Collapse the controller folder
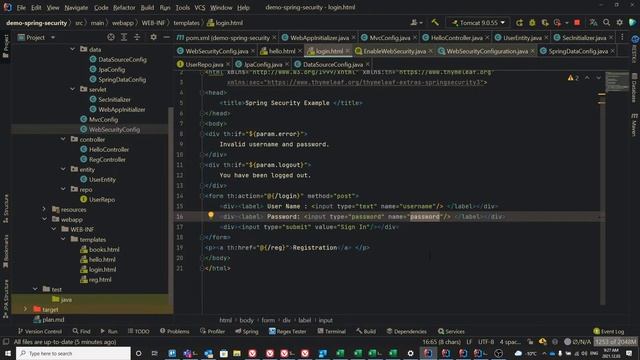640x360 pixels. (63, 139)
